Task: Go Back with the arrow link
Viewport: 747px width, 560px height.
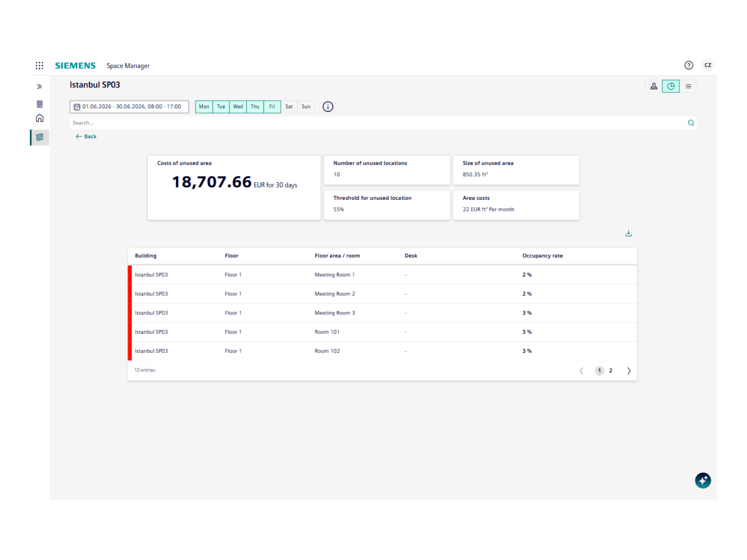Action: click(x=86, y=137)
